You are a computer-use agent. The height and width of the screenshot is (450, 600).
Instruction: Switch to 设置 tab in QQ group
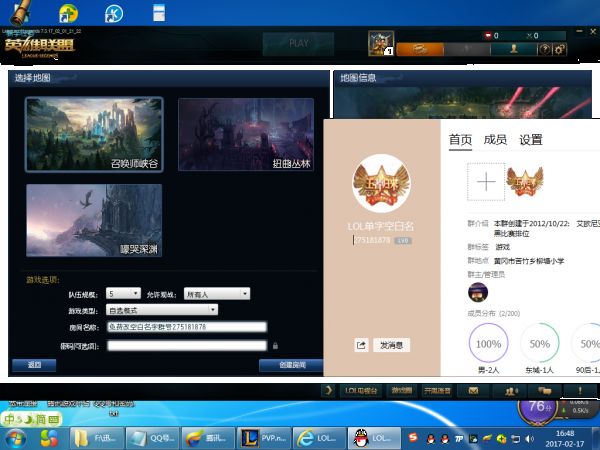coord(531,140)
